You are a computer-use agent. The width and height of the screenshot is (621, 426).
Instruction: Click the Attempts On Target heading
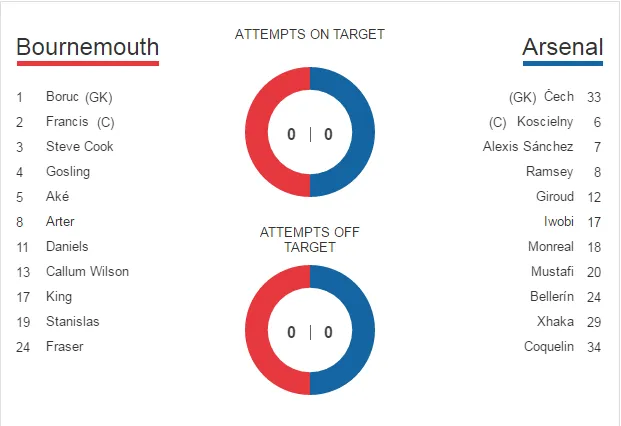(x=310, y=34)
